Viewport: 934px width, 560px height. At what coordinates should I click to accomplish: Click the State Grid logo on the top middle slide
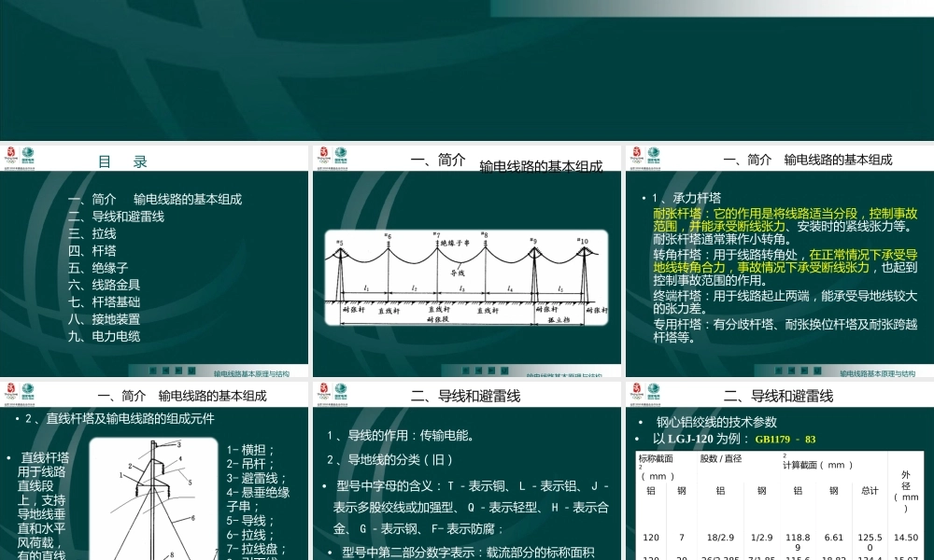[339, 156]
